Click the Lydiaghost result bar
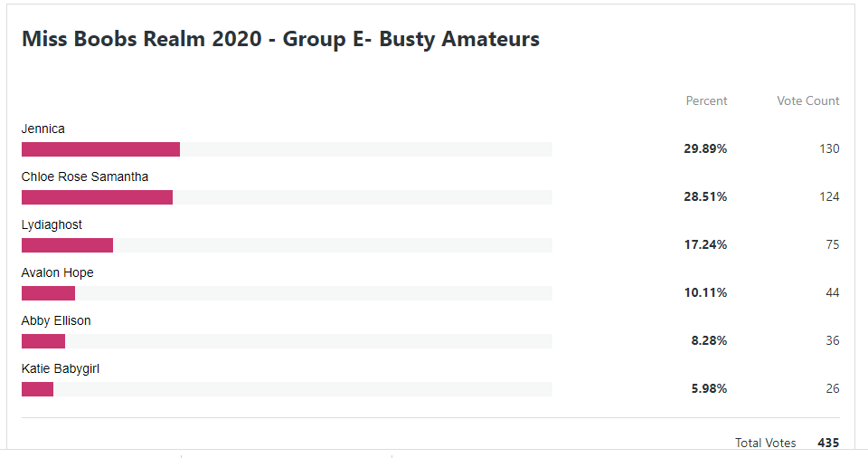 287,245
